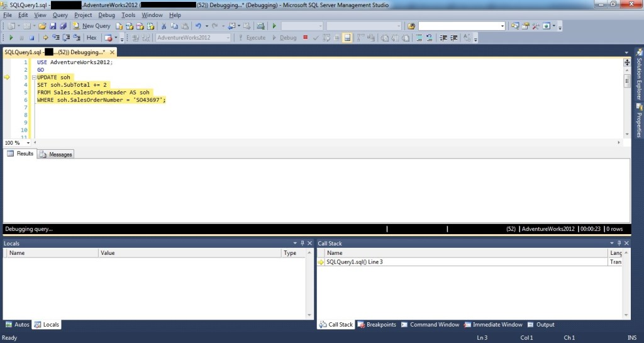Viewport: 644px width, 343px height.
Task: Open the Command Window tab
Action: 430,325
